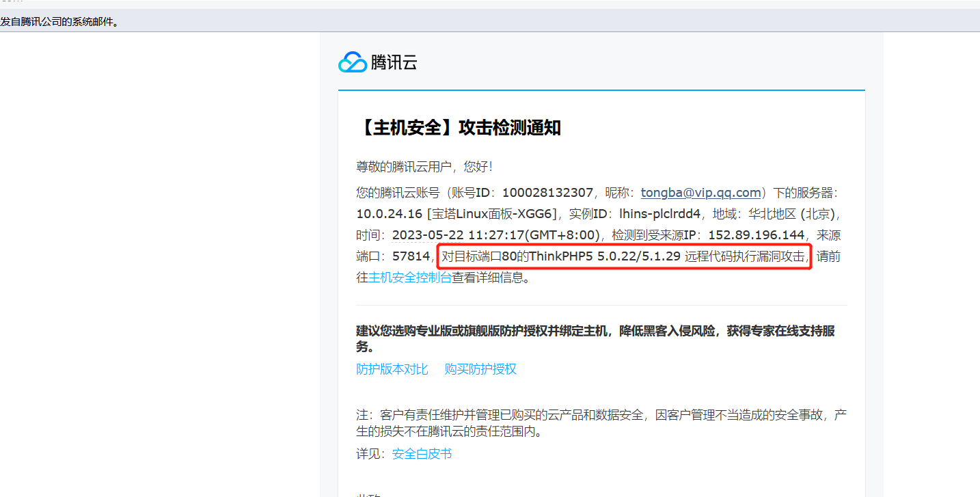Click the source IP 152.89.196.144
This screenshot has height=497, width=980.
(756, 235)
